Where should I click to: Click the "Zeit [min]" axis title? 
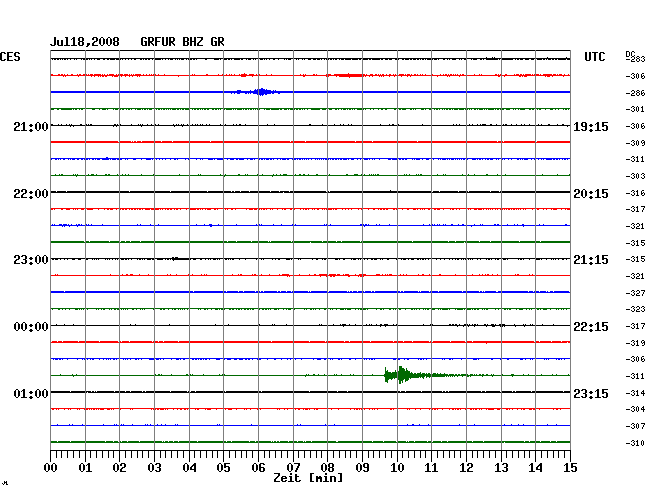308,478
